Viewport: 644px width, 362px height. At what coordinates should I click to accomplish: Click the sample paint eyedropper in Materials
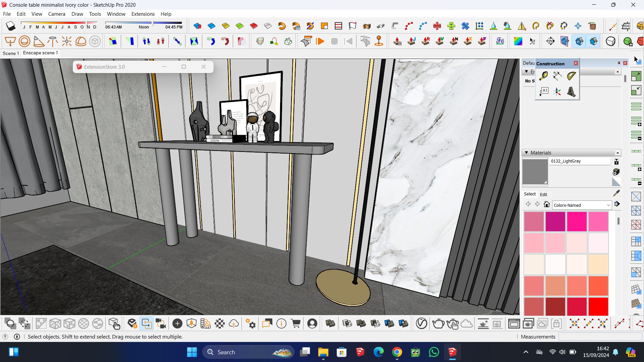(616, 193)
